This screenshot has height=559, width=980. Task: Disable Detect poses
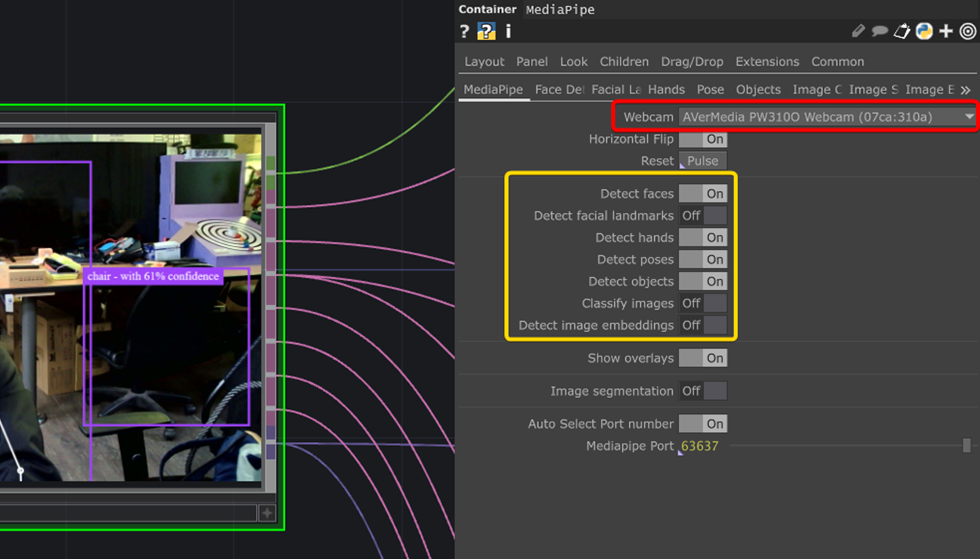coord(703,259)
